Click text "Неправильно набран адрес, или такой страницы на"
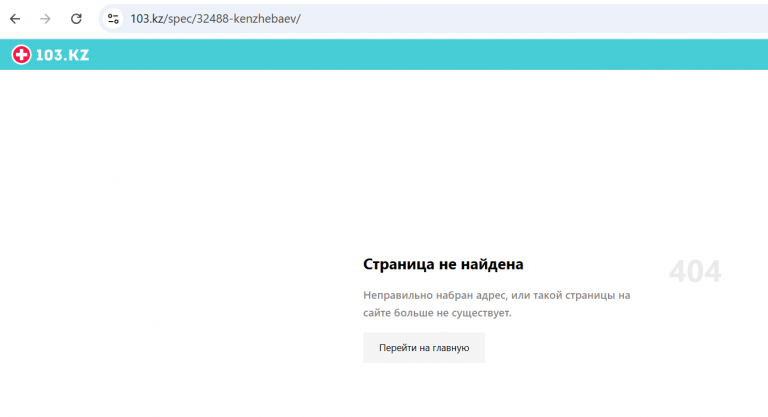 pyautogui.click(x=497, y=295)
